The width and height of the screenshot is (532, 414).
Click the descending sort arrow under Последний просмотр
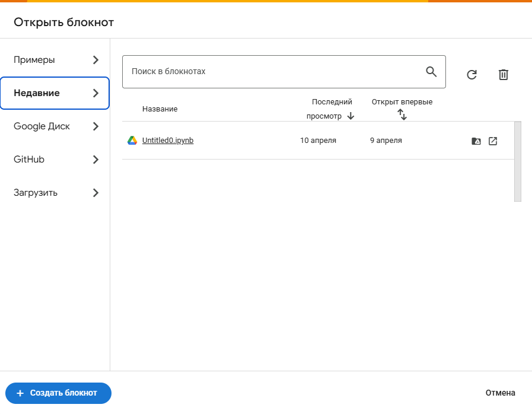point(351,116)
